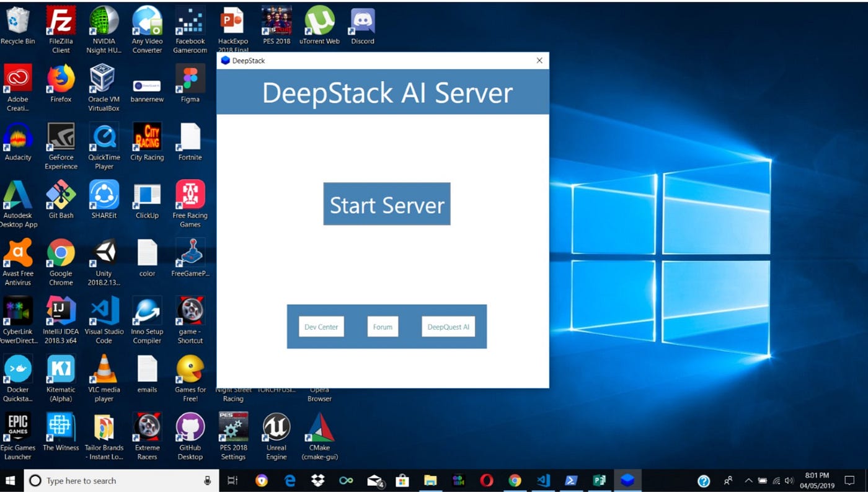
Task: Launch the DeepStack icon from the taskbar
Action: (x=627, y=480)
